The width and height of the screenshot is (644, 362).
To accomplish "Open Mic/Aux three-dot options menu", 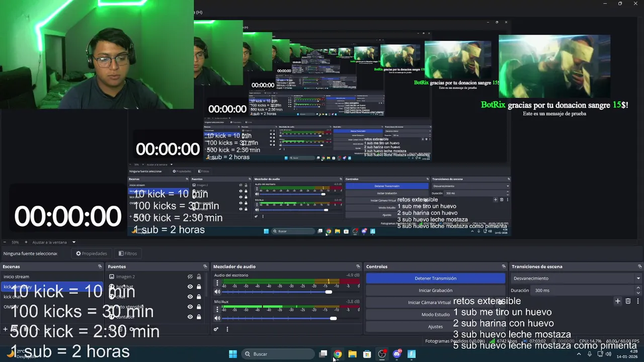I will coord(217,309).
